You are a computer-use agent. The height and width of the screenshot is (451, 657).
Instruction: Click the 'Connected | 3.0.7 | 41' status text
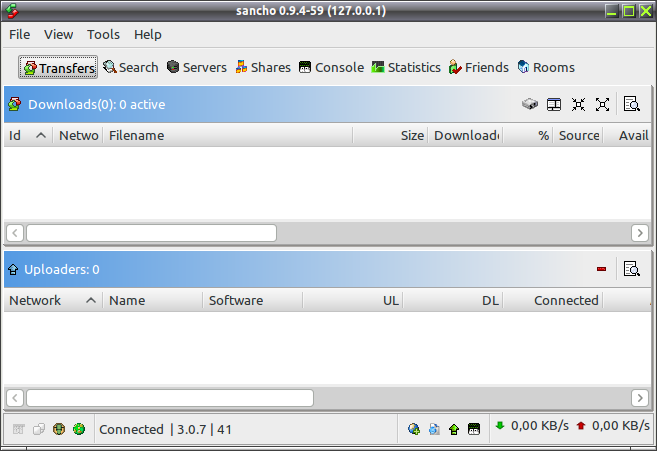point(165,429)
